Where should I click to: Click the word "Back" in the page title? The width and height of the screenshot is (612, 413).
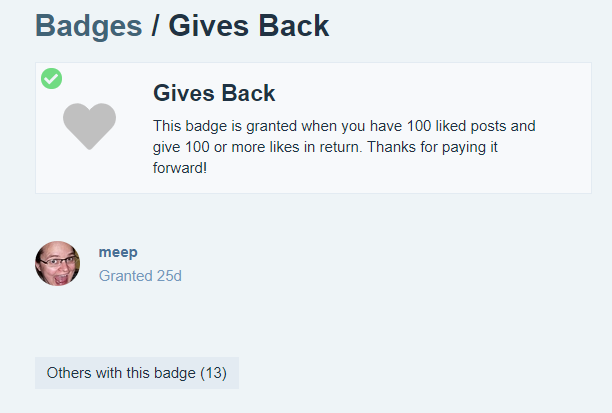(x=294, y=26)
